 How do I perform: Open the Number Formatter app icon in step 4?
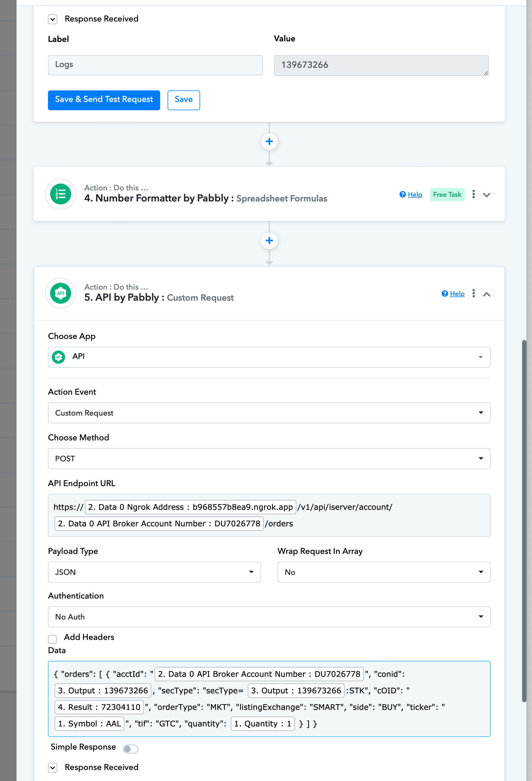pyautogui.click(x=60, y=194)
